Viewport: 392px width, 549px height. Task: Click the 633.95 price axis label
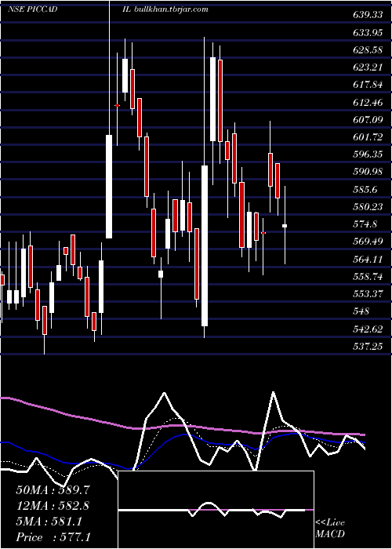(368, 33)
